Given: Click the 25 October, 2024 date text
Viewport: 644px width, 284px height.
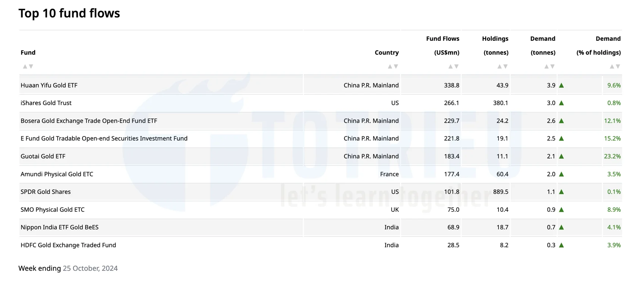Looking at the screenshot, I should 90,268.
